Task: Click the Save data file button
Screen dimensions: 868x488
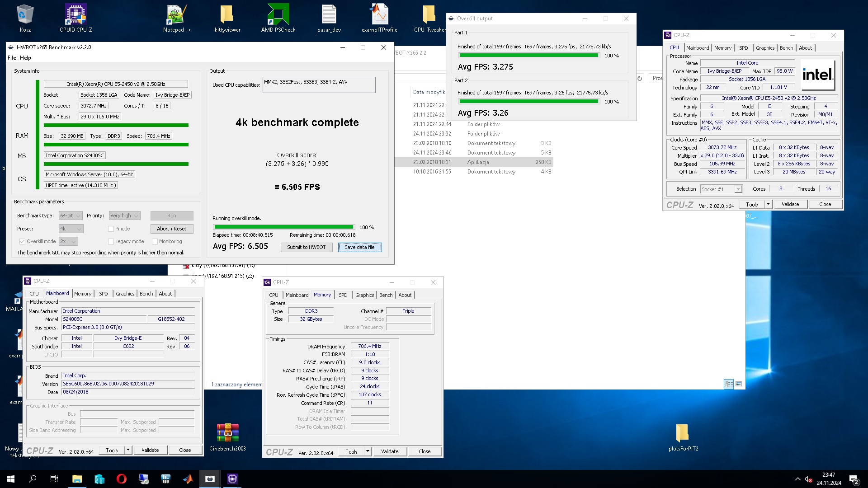Action: [359, 247]
